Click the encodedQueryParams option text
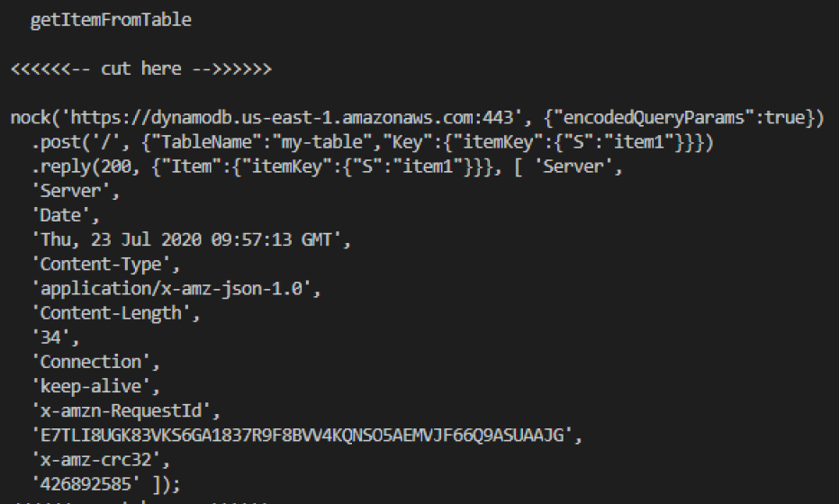The height and width of the screenshot is (504, 839). (x=654, y=118)
